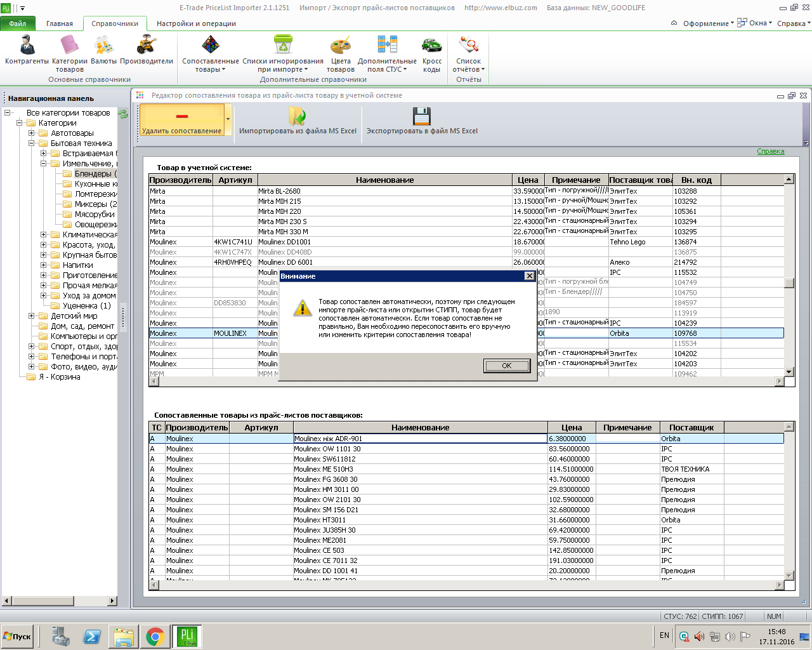Refresh the navigation panel category tree
The width and height of the screenshot is (812, 650).
click(x=123, y=114)
